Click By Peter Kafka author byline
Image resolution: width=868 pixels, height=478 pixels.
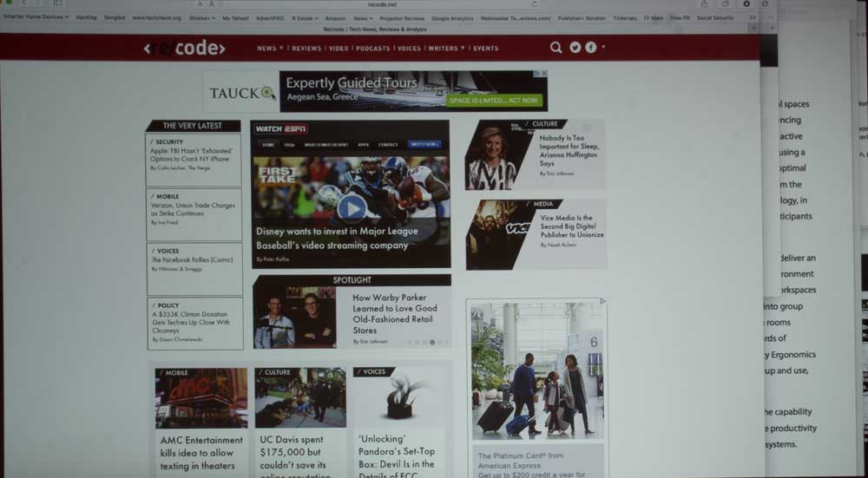point(273,259)
